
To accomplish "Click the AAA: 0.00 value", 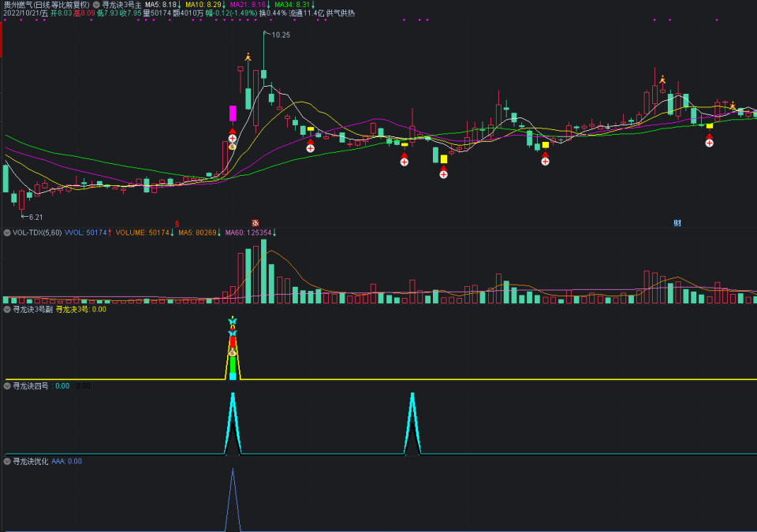I will click(x=66, y=462).
